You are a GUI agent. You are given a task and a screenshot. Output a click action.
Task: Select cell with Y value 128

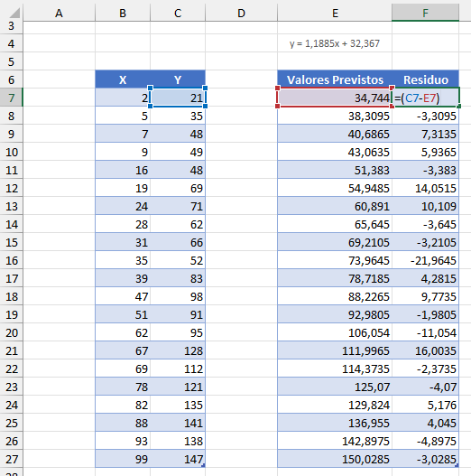point(178,350)
